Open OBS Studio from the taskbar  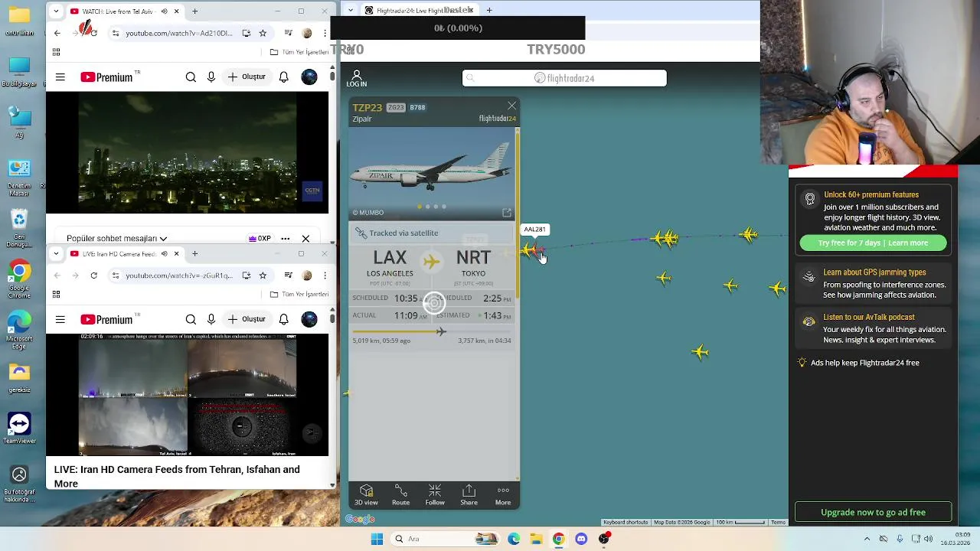click(604, 539)
